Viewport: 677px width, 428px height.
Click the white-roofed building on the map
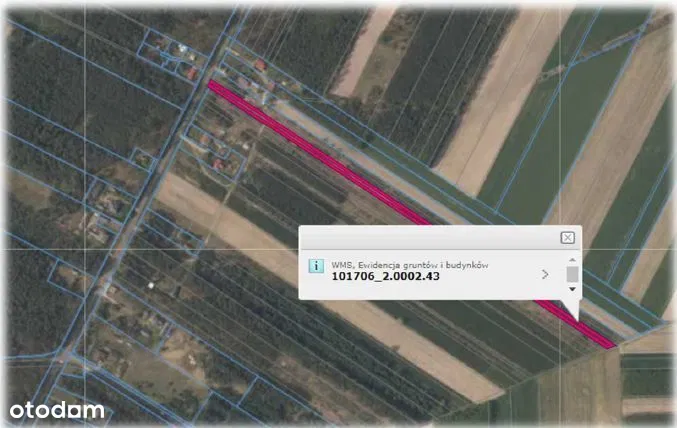click(151, 285)
